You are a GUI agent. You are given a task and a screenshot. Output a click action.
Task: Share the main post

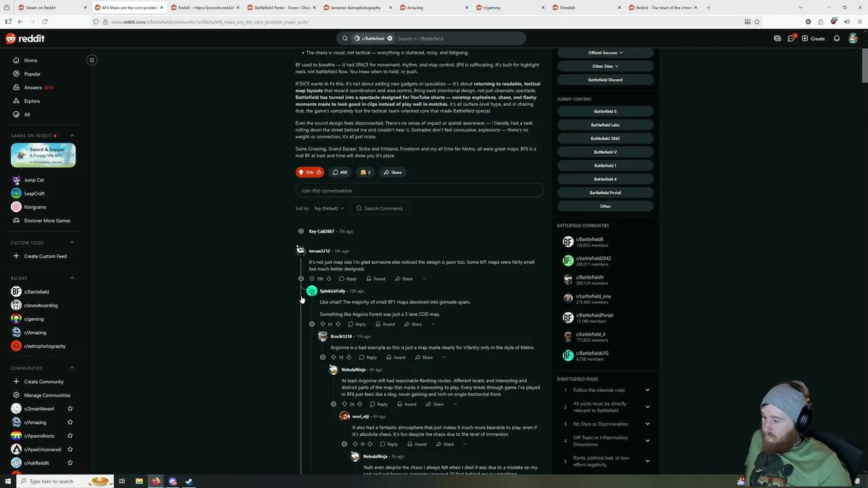(393, 172)
